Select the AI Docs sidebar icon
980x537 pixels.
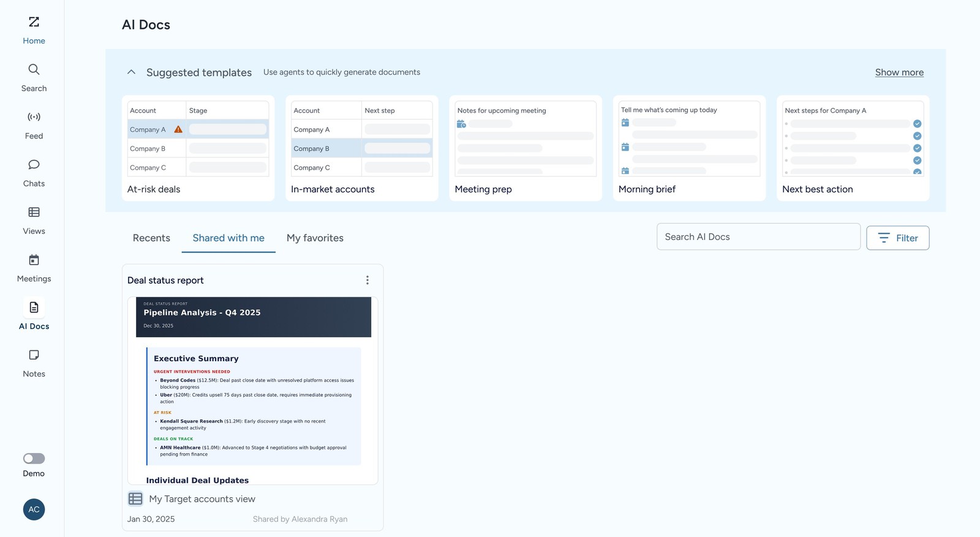(x=34, y=307)
